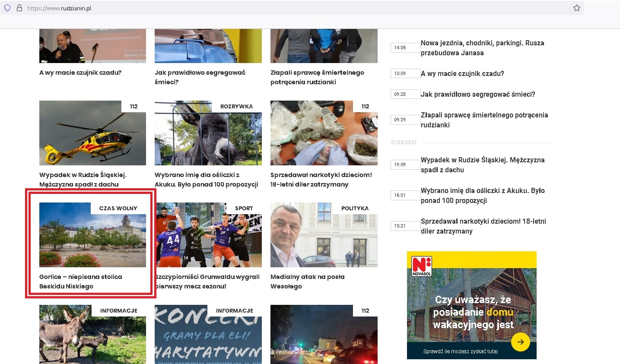Click the night street accident thumbnail
The width and height of the screenshot is (620, 364).
tap(324, 334)
